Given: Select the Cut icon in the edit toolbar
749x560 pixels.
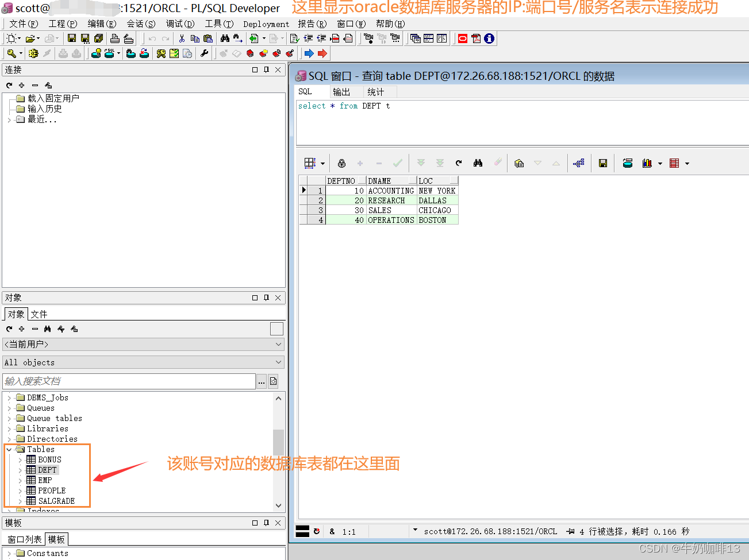Looking at the screenshot, I should point(181,38).
